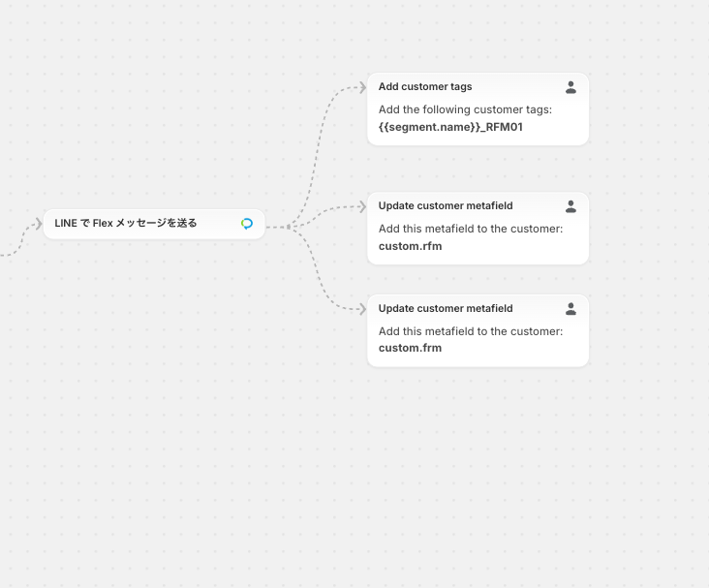Click arrowhead entering the custom.rfm metafield step
The image size is (709, 588).
click(x=360, y=206)
